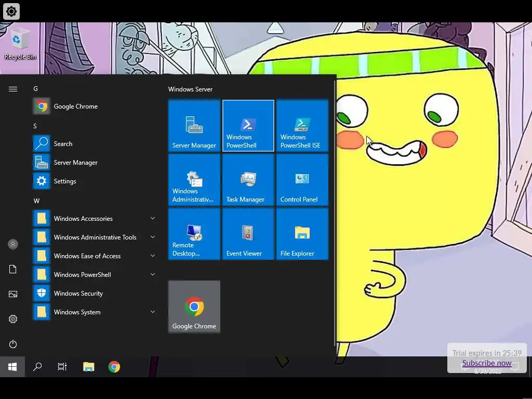Click the Windows Server group title

point(190,89)
